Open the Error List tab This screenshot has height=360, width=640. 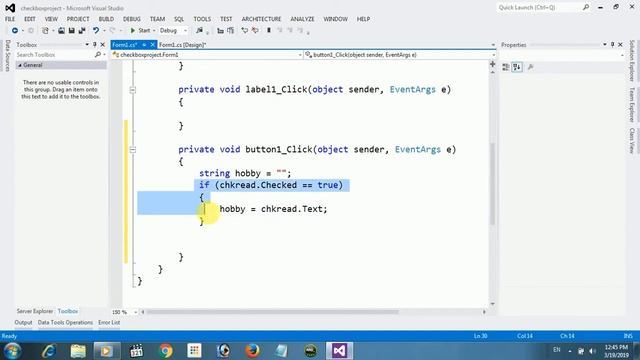[x=109, y=322]
